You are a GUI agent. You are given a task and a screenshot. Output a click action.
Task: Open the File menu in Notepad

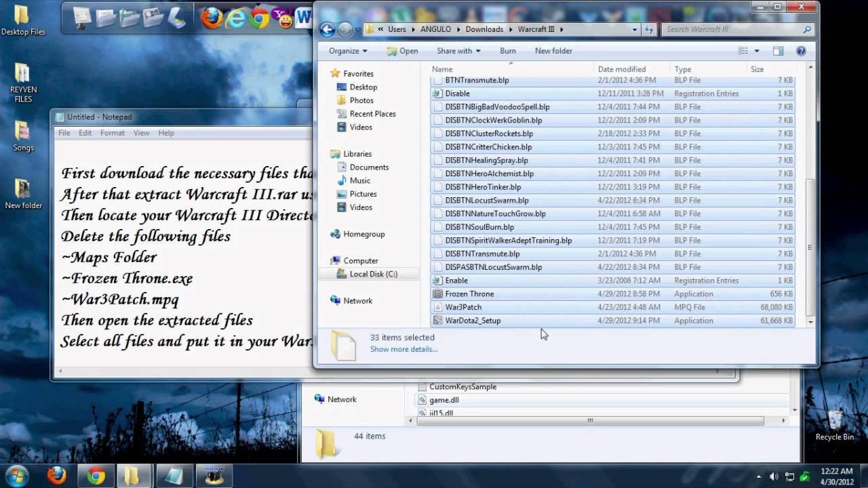click(x=64, y=133)
